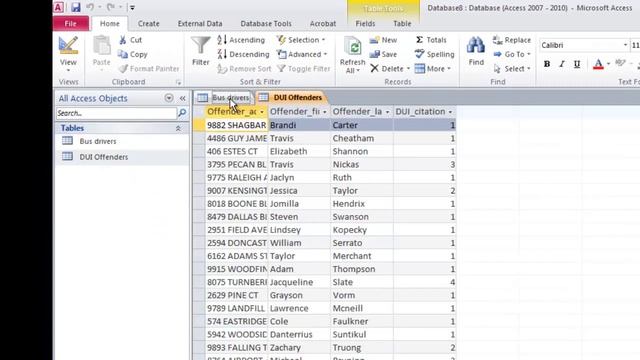640x360 pixels.
Task: Open the Table tab under Table Tools
Action: pos(402,24)
